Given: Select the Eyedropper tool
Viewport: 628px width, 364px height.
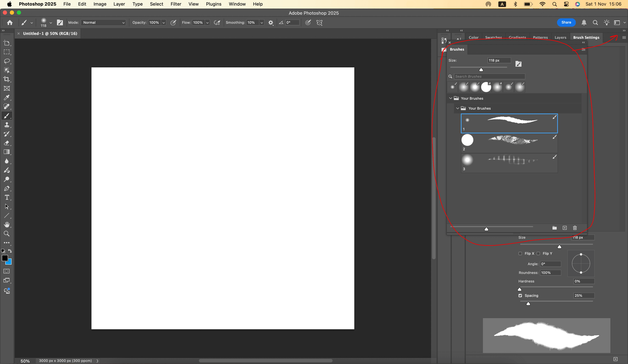Looking at the screenshot, I should click(7, 97).
